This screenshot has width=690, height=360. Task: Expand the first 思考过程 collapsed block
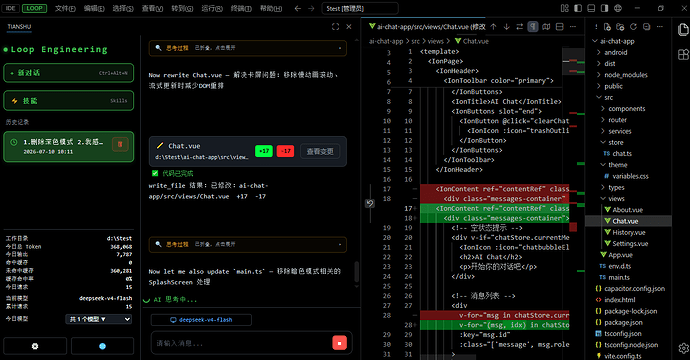247,48
